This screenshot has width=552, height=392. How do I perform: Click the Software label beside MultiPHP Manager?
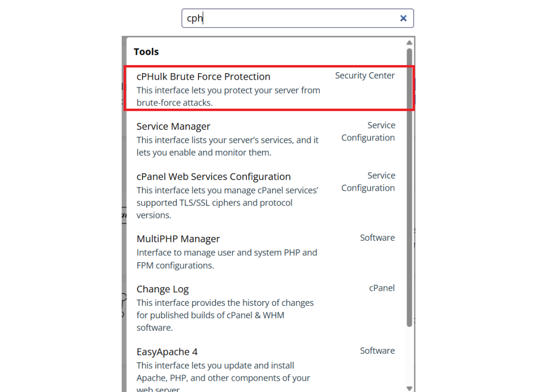tap(377, 238)
